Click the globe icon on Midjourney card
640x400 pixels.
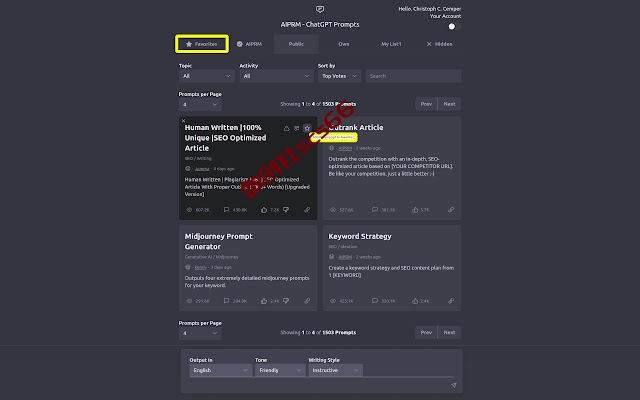[x=188, y=267]
